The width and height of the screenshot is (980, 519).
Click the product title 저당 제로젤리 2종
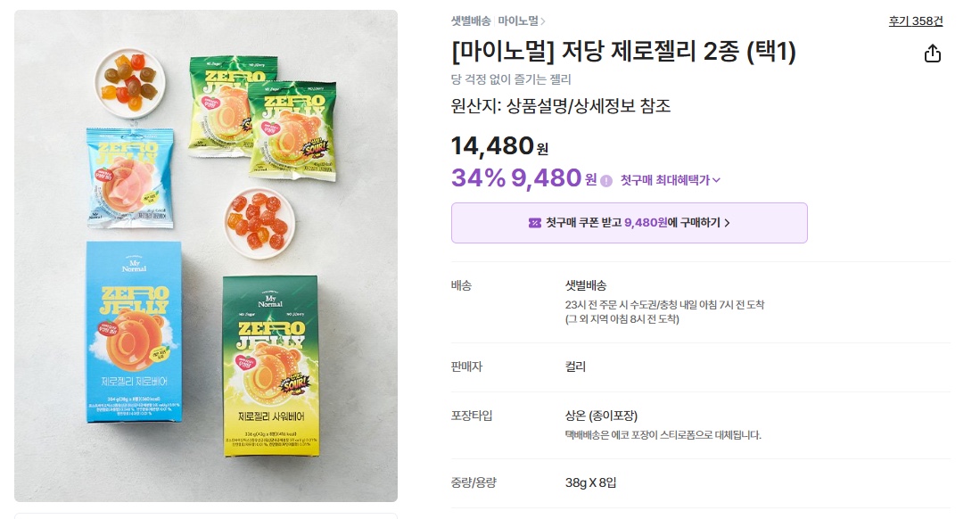(x=623, y=53)
